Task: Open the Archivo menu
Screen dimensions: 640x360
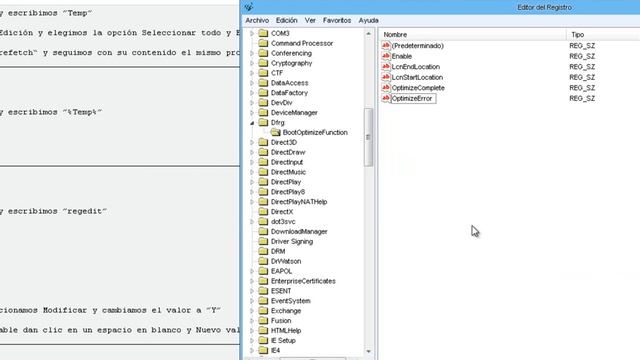Action: [257, 20]
